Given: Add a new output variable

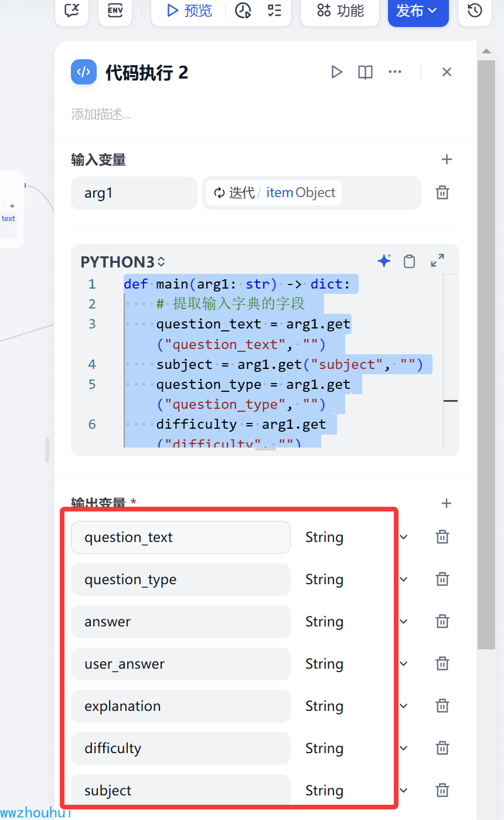Looking at the screenshot, I should point(447,503).
